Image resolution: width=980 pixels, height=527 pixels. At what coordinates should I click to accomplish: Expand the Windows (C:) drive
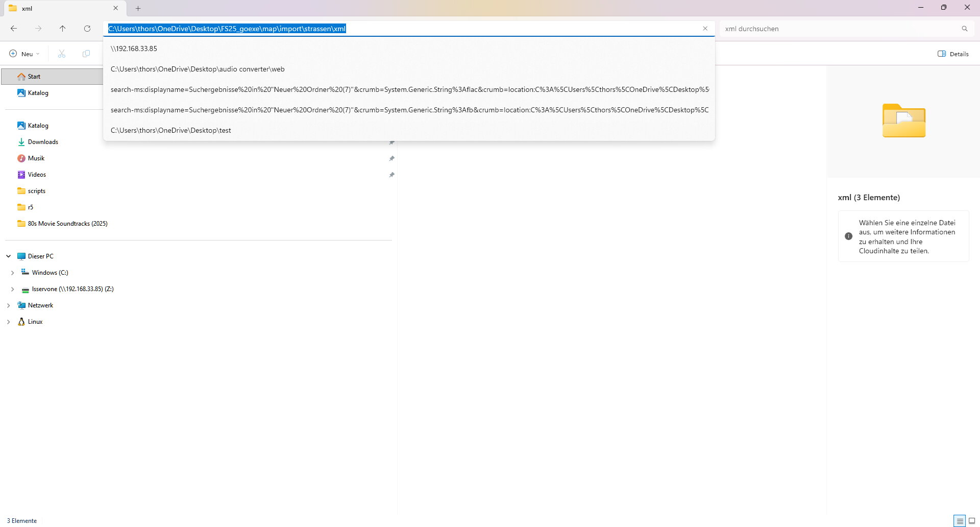(13, 273)
